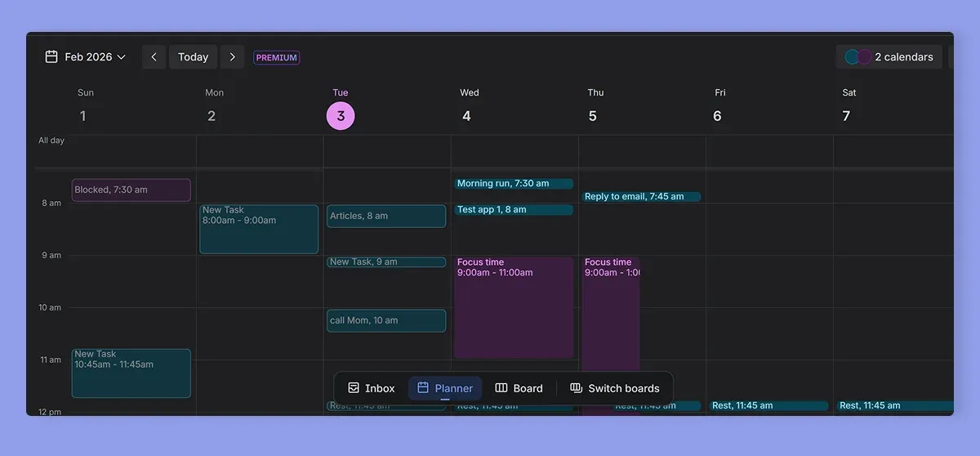Image resolution: width=980 pixels, height=456 pixels.
Task: Click the calendar icon beside Feb 2026
Action: click(51, 56)
